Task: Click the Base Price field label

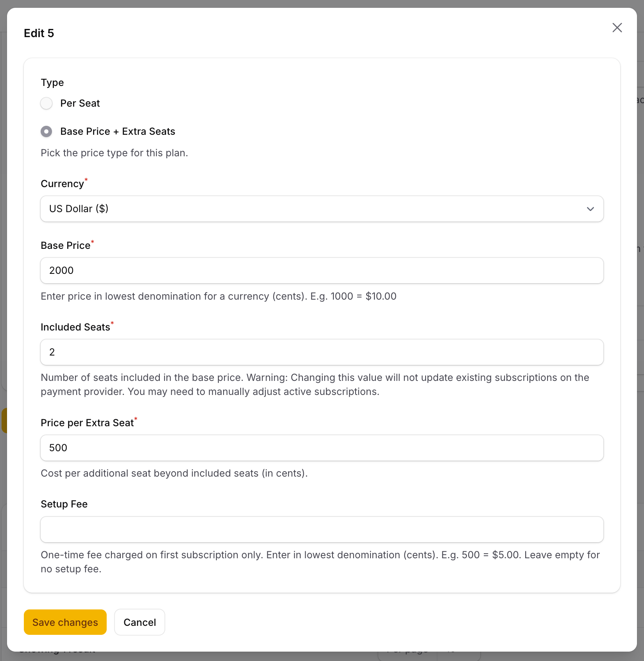Action: (65, 246)
